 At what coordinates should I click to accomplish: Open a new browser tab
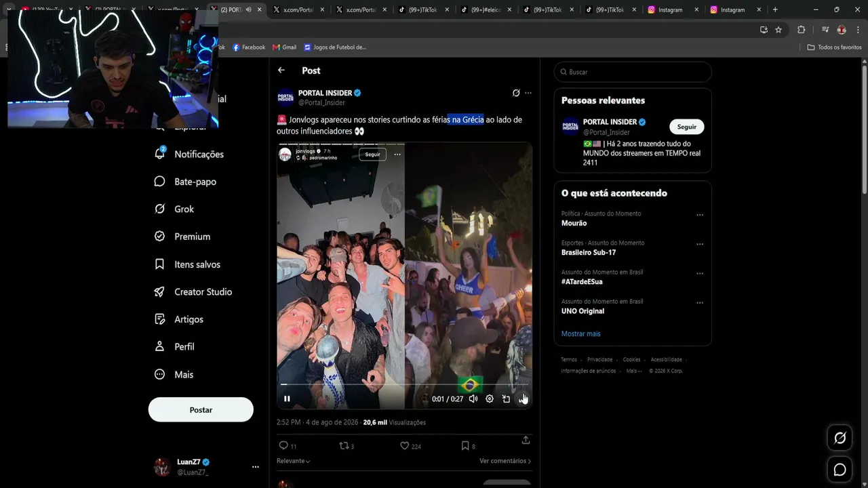point(775,9)
